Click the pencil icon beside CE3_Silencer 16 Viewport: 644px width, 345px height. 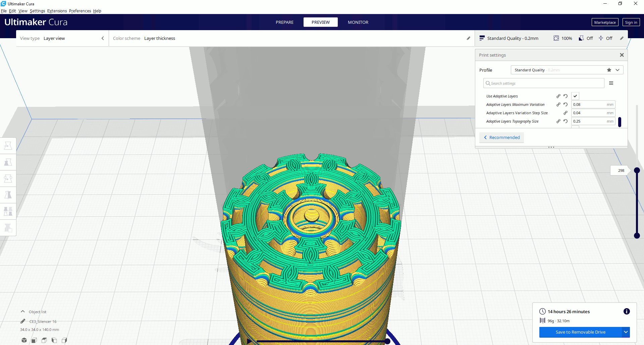coord(23,321)
